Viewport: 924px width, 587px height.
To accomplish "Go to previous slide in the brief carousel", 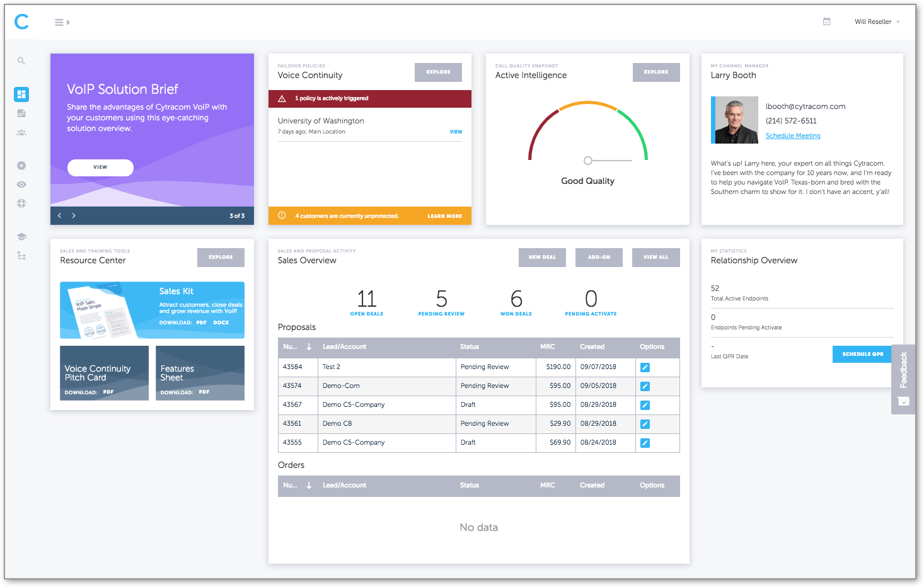I will [x=60, y=215].
